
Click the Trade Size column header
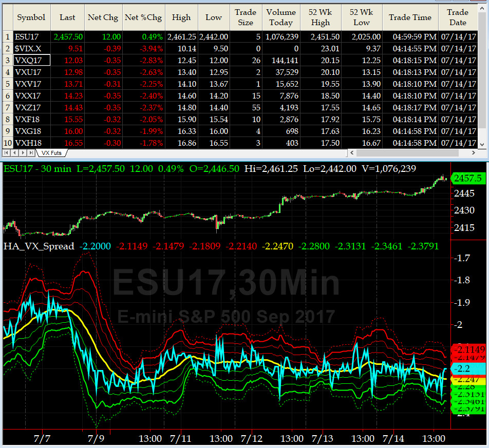point(246,17)
